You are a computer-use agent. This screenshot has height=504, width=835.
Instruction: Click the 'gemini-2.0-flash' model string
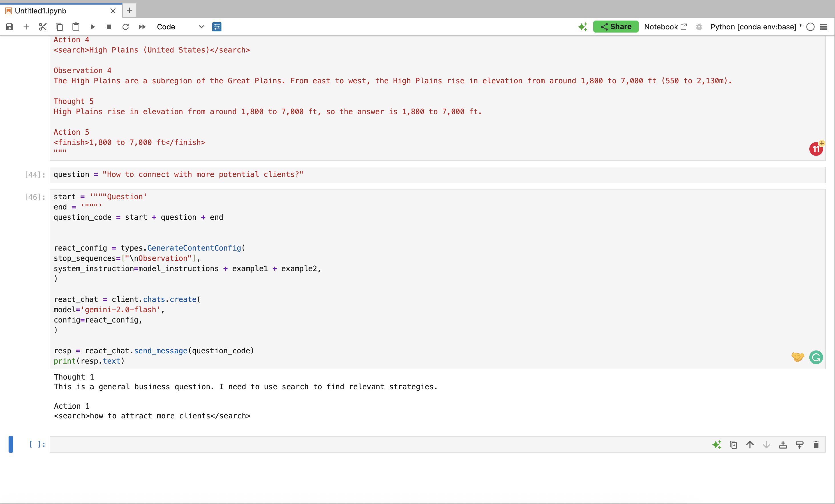[120, 310]
